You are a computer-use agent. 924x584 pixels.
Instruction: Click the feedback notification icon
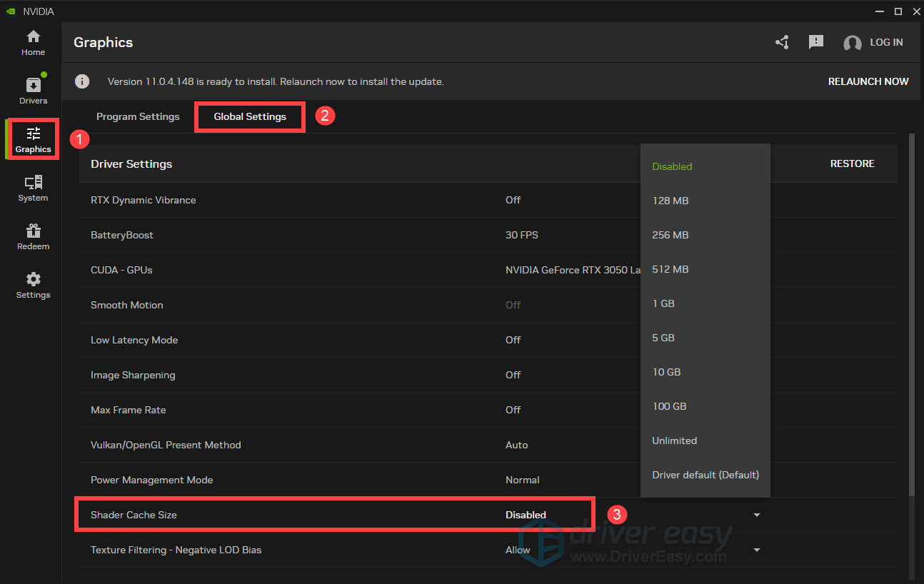[816, 42]
